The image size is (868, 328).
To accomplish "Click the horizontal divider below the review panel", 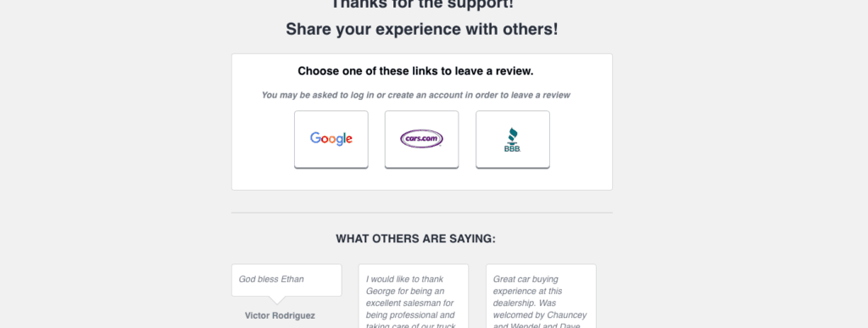I will (x=422, y=213).
